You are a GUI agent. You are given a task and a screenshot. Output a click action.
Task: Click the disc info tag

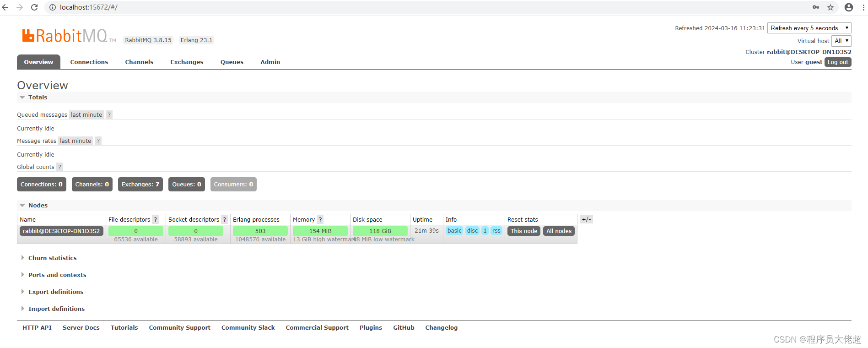pos(472,231)
